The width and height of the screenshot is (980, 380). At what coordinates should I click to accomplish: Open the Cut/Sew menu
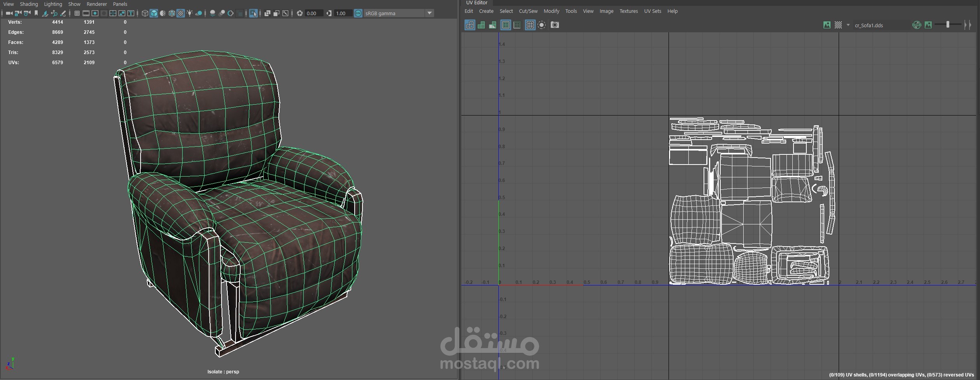528,11
